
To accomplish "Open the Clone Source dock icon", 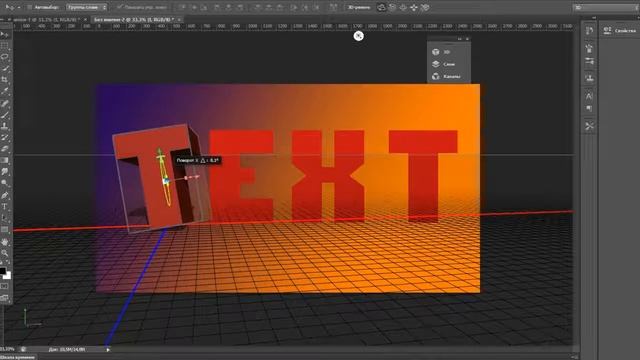I will point(589,78).
